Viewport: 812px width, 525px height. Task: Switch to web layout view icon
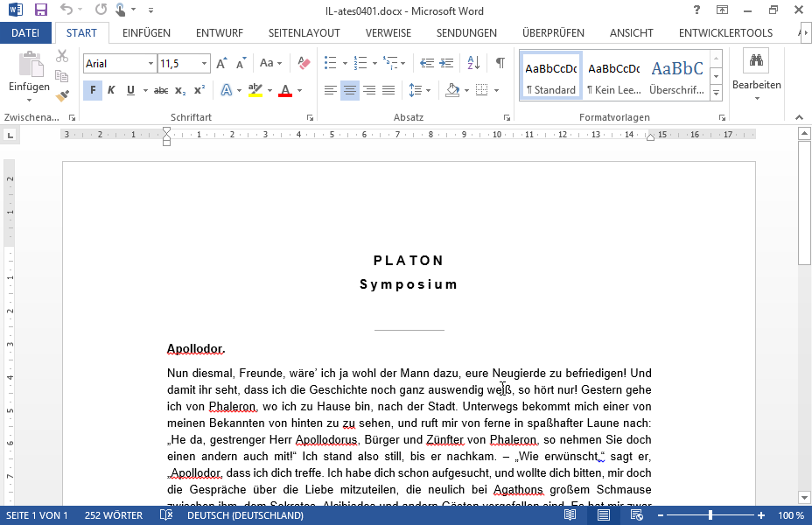click(x=636, y=515)
